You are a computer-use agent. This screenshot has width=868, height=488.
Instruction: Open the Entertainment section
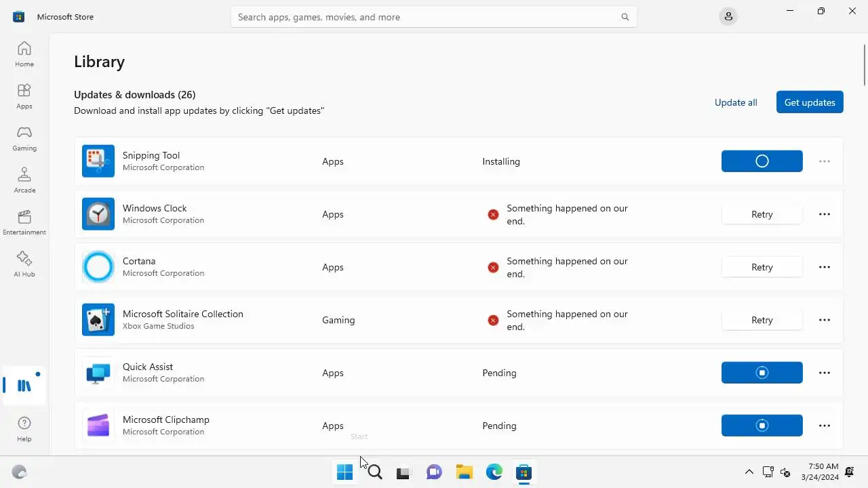(24, 222)
